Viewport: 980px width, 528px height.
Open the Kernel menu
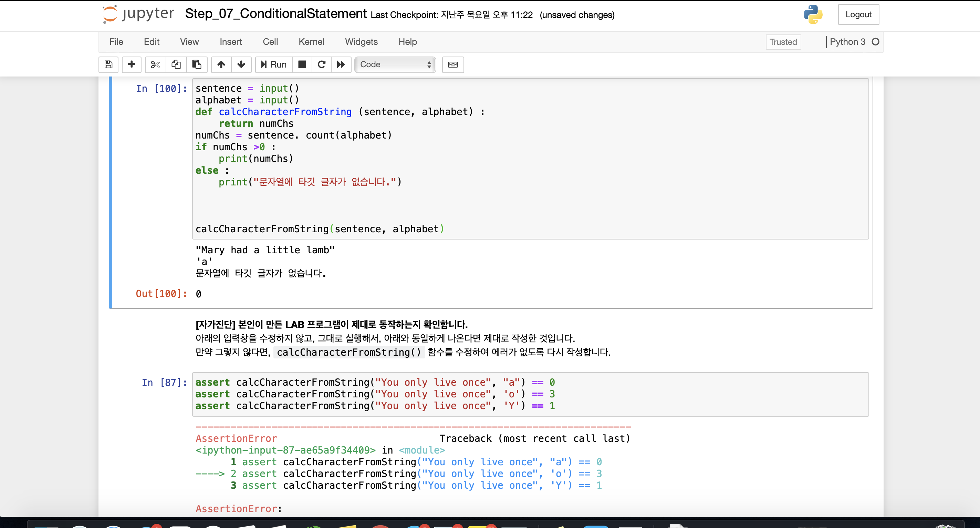tap(311, 42)
